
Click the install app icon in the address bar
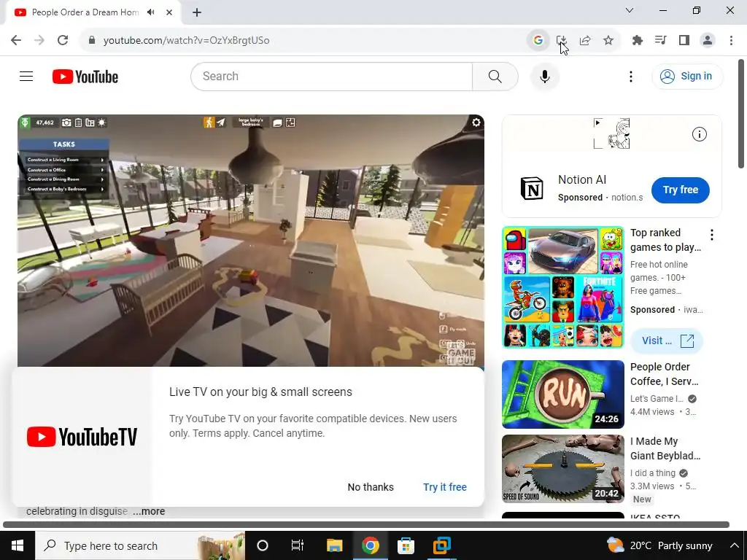[562, 40]
